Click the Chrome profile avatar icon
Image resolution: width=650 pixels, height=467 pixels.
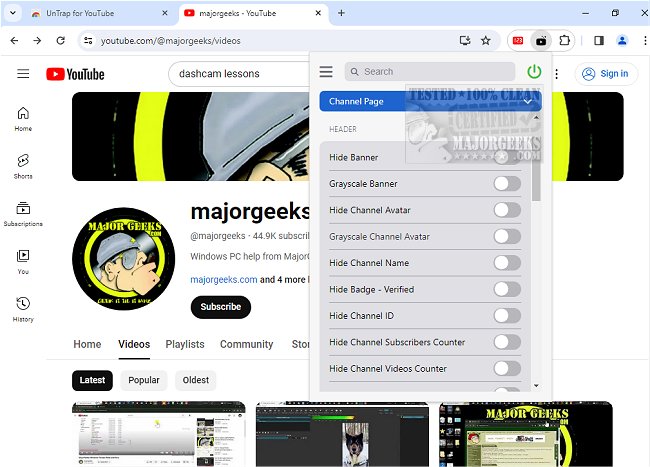[622, 41]
